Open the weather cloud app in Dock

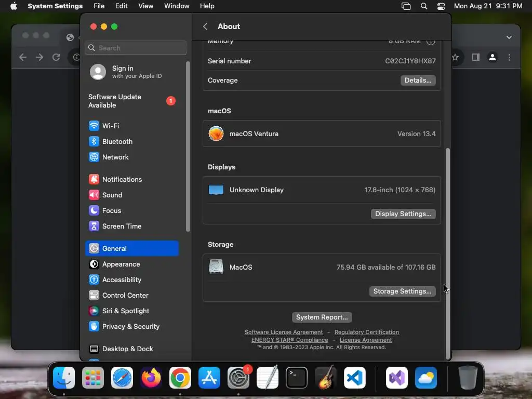point(426,378)
